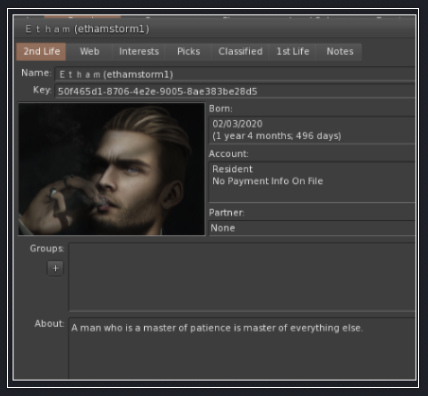This screenshot has height=396, width=428.
Task: Switch to the 2nd Life tab
Action: point(41,52)
